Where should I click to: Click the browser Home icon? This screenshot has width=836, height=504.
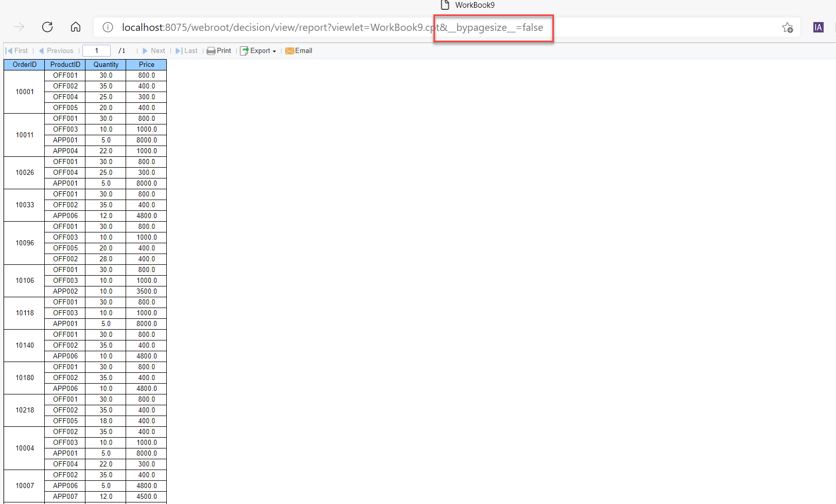(x=75, y=27)
